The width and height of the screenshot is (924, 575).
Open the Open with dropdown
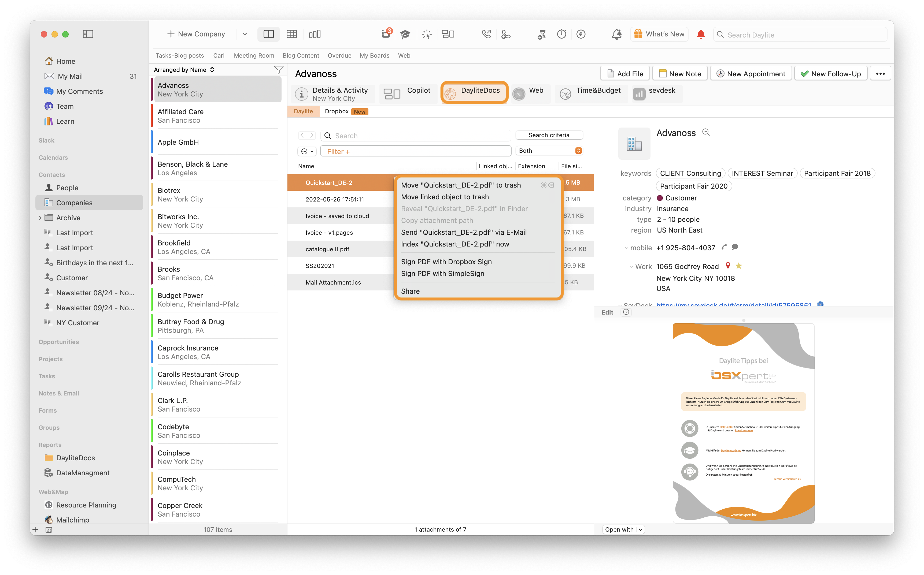(623, 529)
